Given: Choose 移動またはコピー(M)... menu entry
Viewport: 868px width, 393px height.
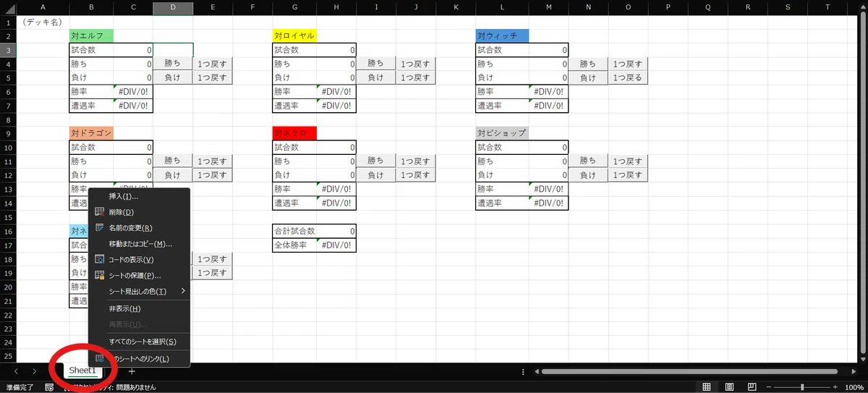Looking at the screenshot, I should pos(139,244).
